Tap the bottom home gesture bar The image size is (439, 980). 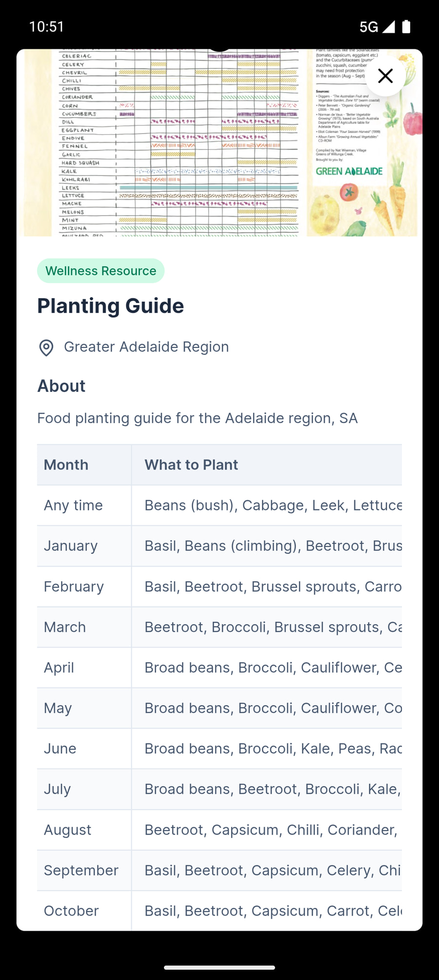[x=219, y=967]
